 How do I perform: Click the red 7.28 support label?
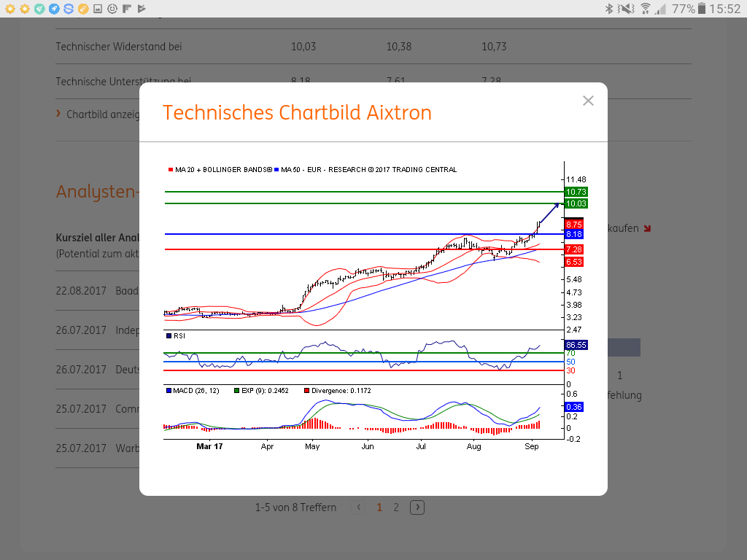[573, 249]
